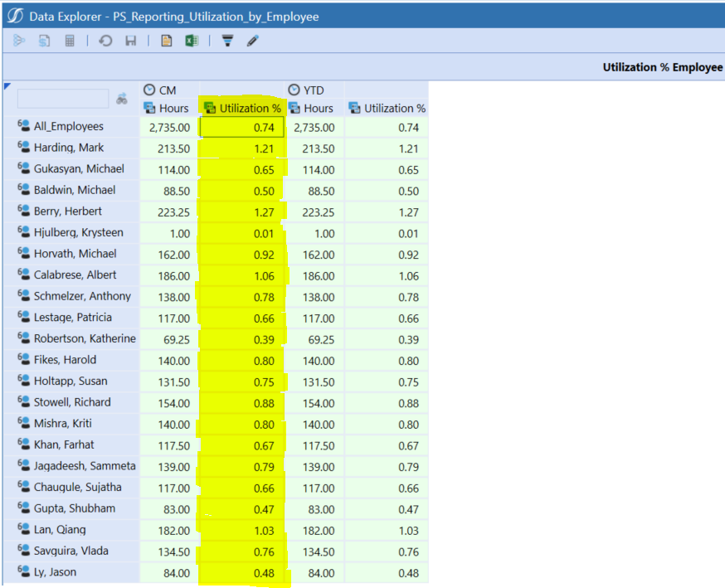The height and width of the screenshot is (588, 725).
Task: Click inside the search input box
Action: tap(62, 97)
